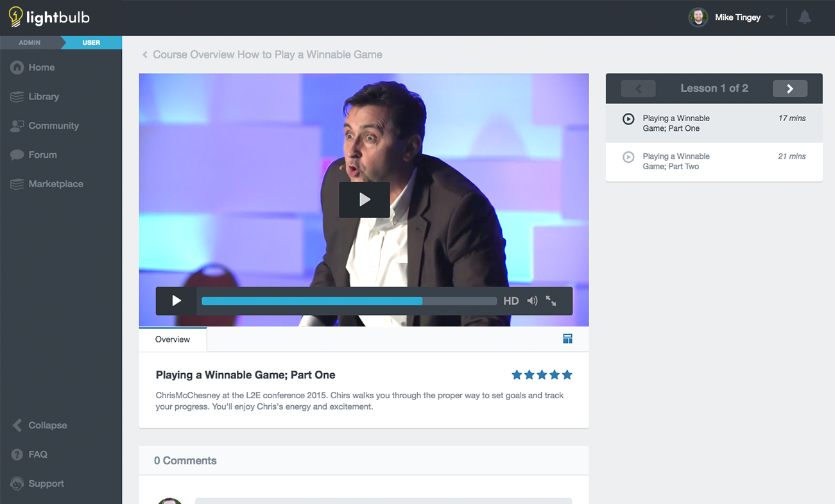
Task: Click the Community people icon
Action: pos(17,126)
